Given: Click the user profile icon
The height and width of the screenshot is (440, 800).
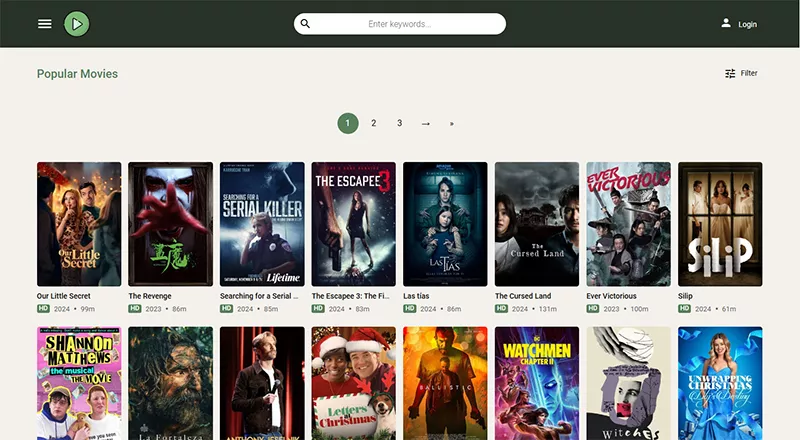Looking at the screenshot, I should (x=726, y=23).
